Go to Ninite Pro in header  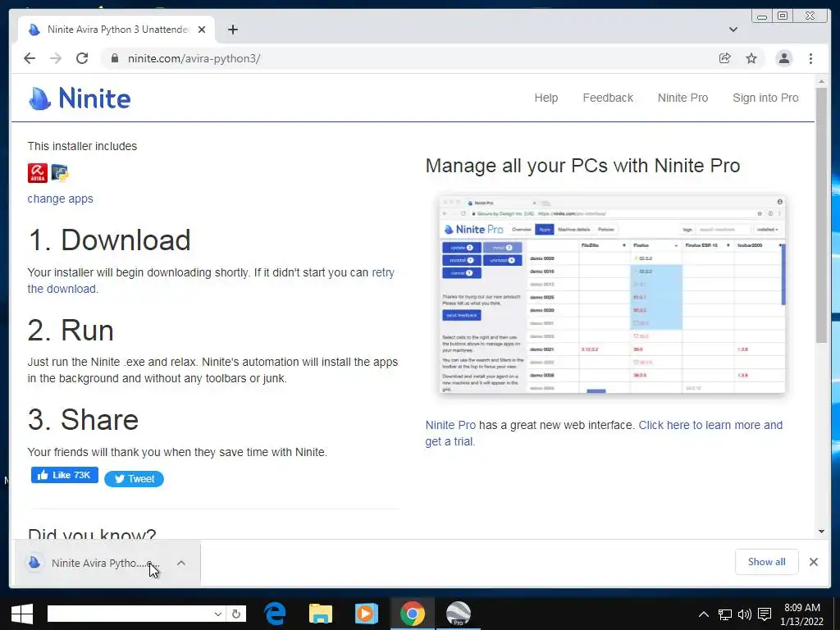682,98
